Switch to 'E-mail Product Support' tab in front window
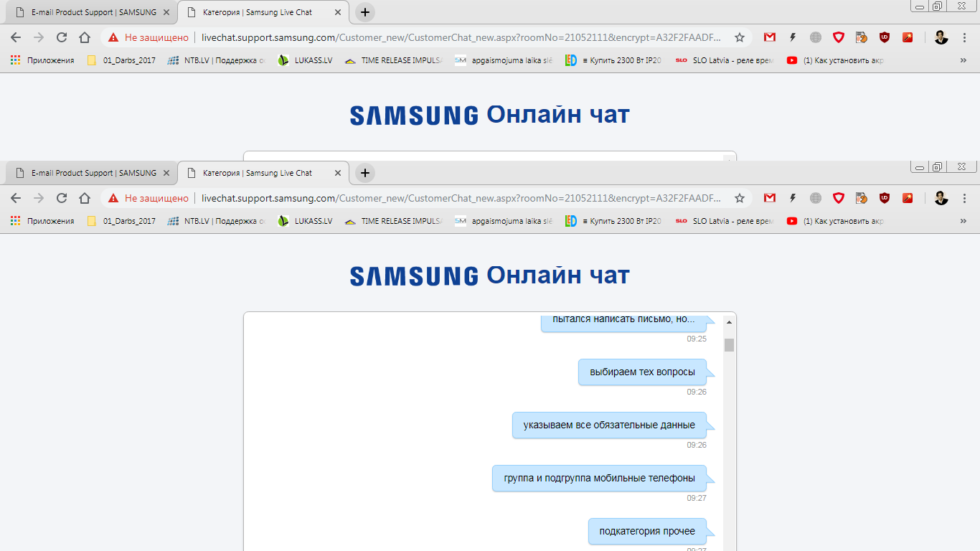980x551 pixels. point(92,173)
